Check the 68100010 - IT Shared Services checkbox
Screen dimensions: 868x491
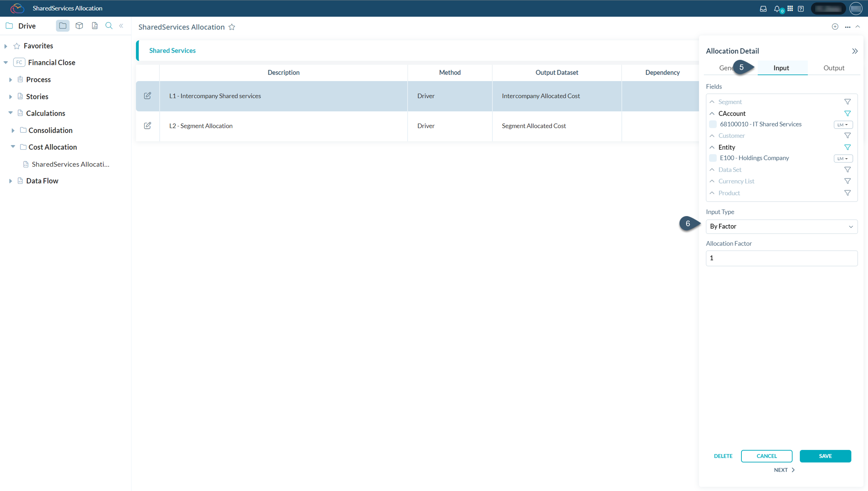(x=713, y=124)
